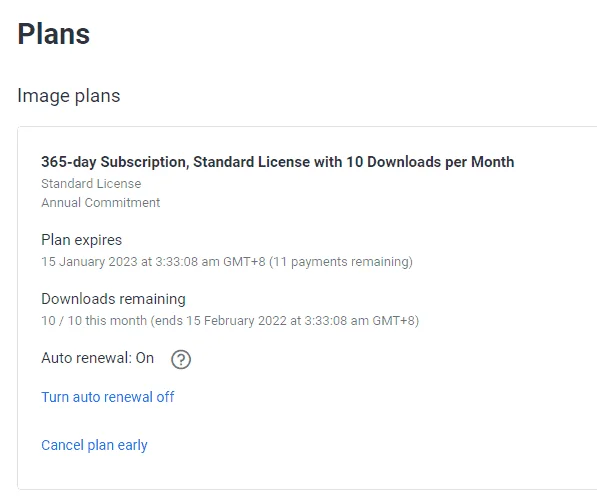This screenshot has width=597, height=498.
Task: Click '11 payments remaining' in the expiry line
Action: 343,262
